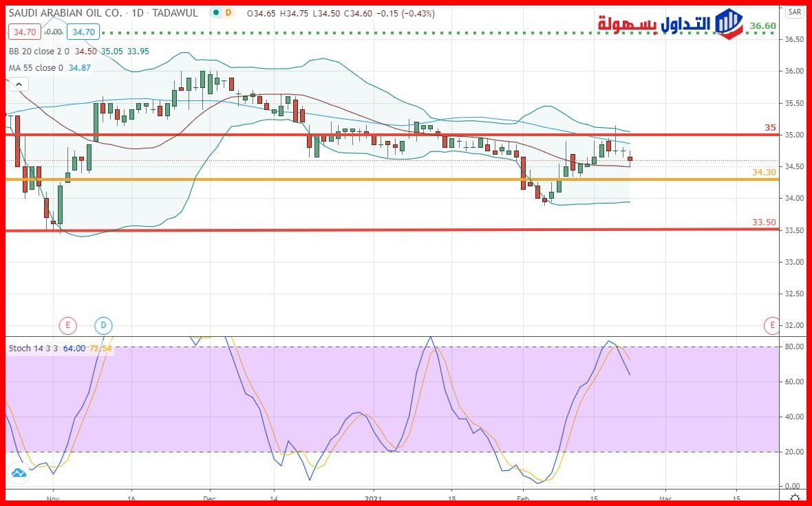This screenshot has height=506, width=812.
Task: Click the orange delayed-data D icon
Action: [x=228, y=13]
